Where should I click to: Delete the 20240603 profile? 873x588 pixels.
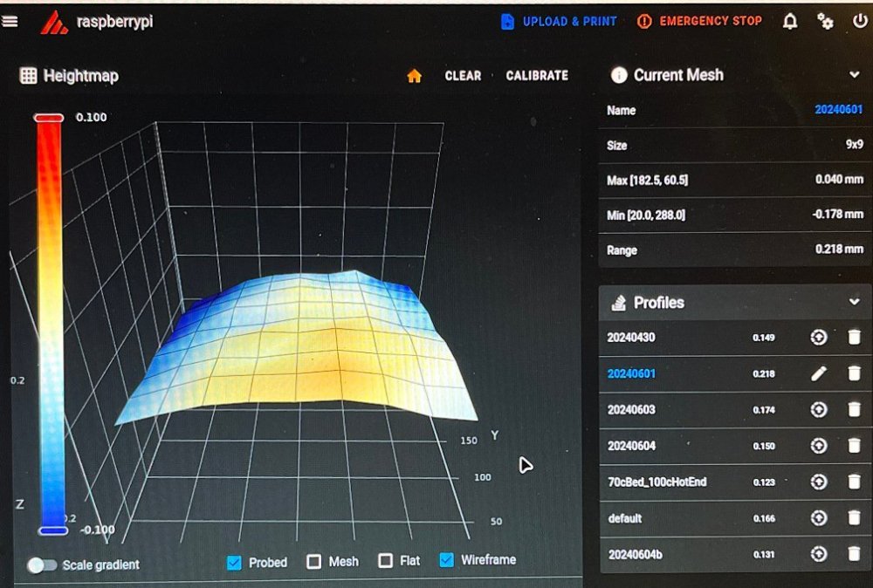[854, 409]
